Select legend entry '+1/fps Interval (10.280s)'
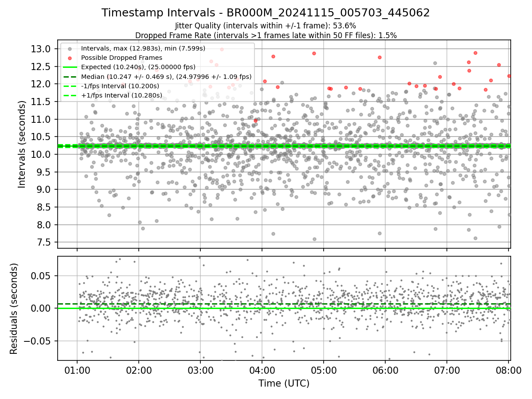The width and height of the screenshot is (532, 399). [121, 95]
